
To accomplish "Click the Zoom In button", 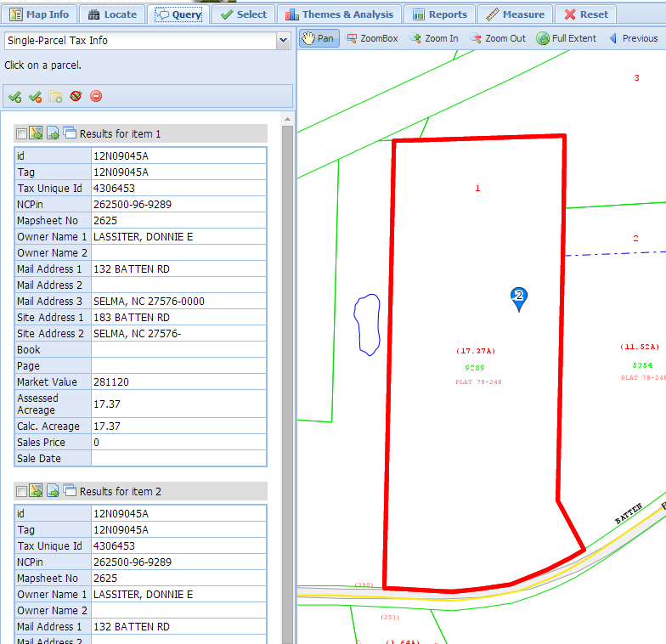I will coord(433,38).
